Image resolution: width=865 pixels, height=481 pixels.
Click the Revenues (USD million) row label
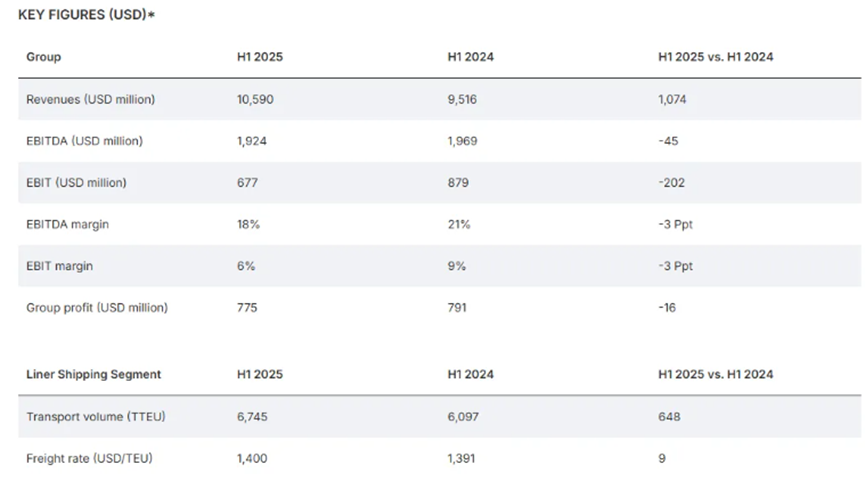click(90, 99)
